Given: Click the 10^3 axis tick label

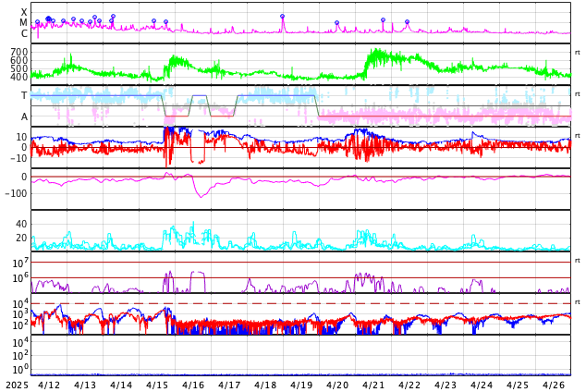Looking at the screenshot, I should click(x=20, y=314).
